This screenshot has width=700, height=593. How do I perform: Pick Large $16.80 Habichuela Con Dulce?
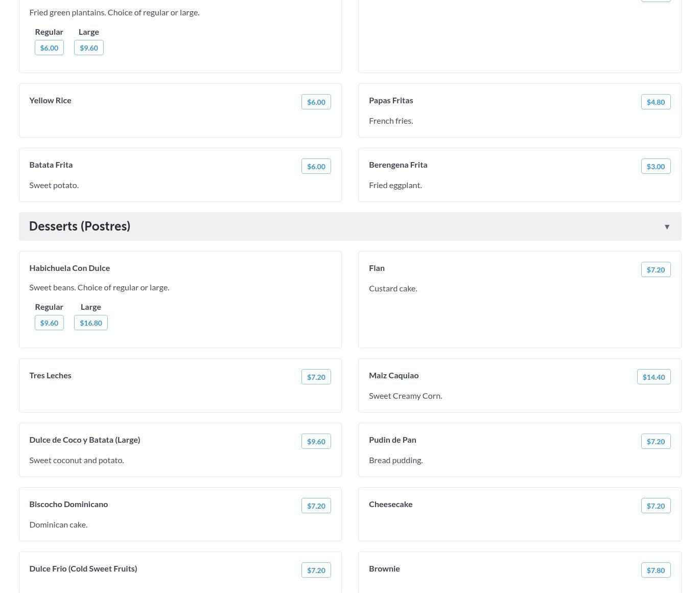pyautogui.click(x=90, y=323)
